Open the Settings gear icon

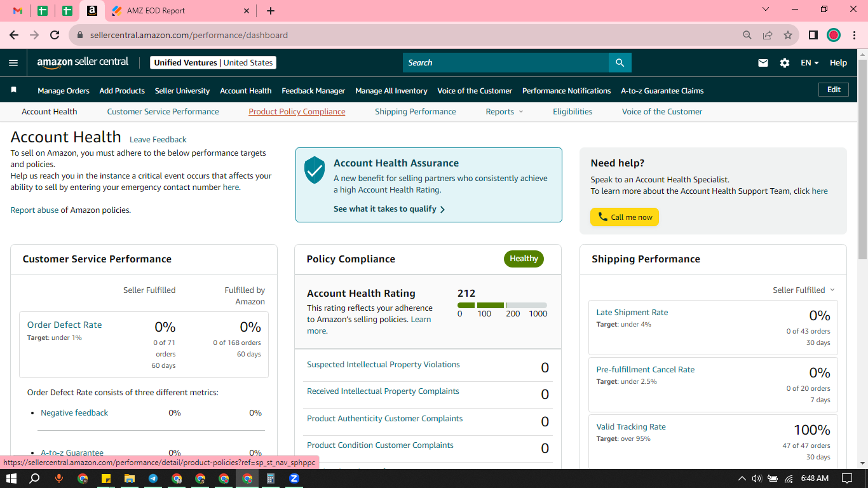pos(785,63)
